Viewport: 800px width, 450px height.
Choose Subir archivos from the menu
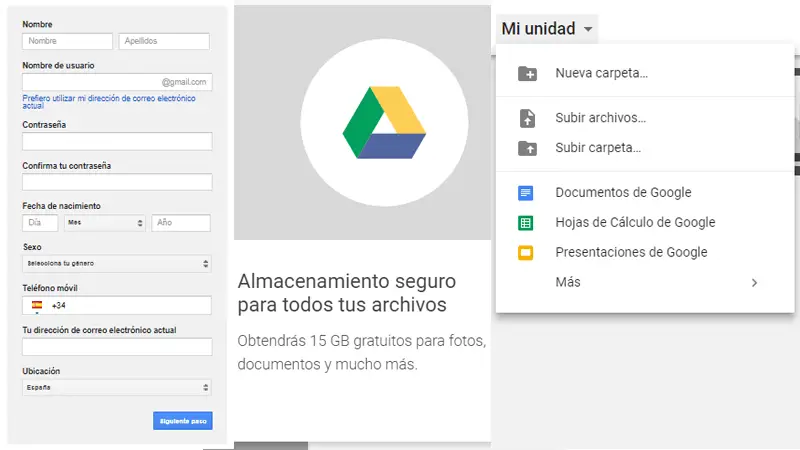coord(645,118)
